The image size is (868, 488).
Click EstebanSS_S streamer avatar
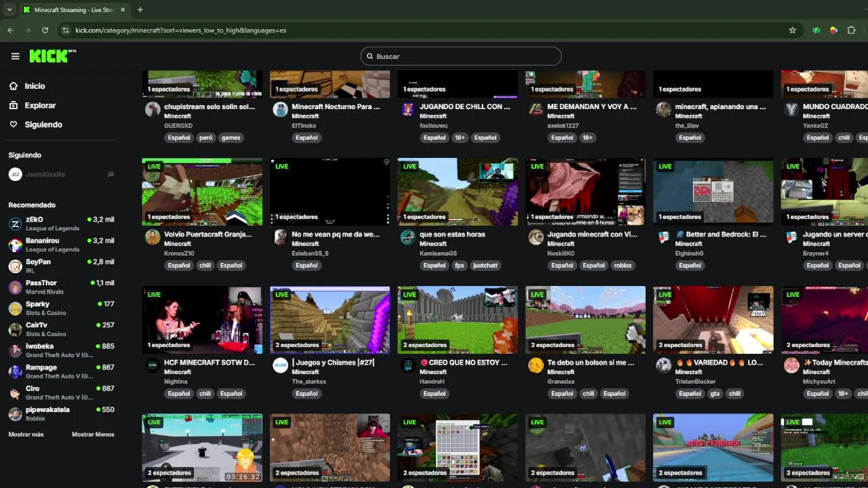pyautogui.click(x=281, y=237)
